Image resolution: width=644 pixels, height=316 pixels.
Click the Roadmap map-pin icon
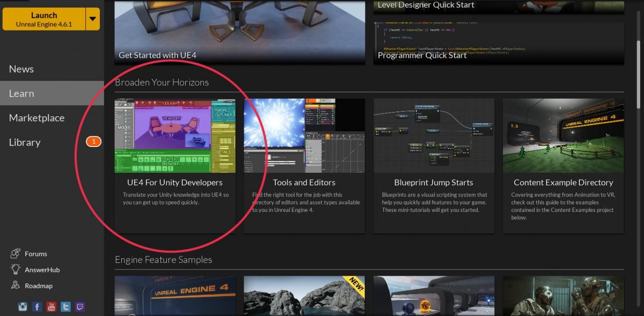pyautogui.click(x=16, y=286)
